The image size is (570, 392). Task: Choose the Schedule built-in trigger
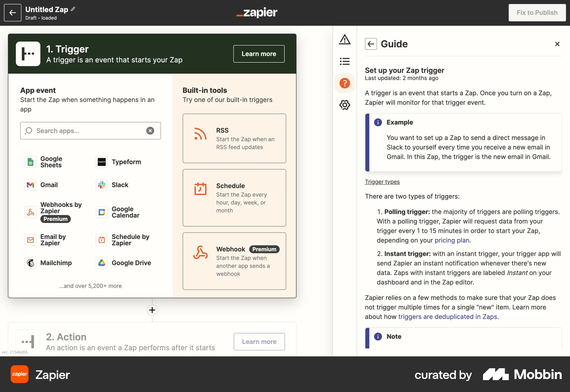[234, 197]
